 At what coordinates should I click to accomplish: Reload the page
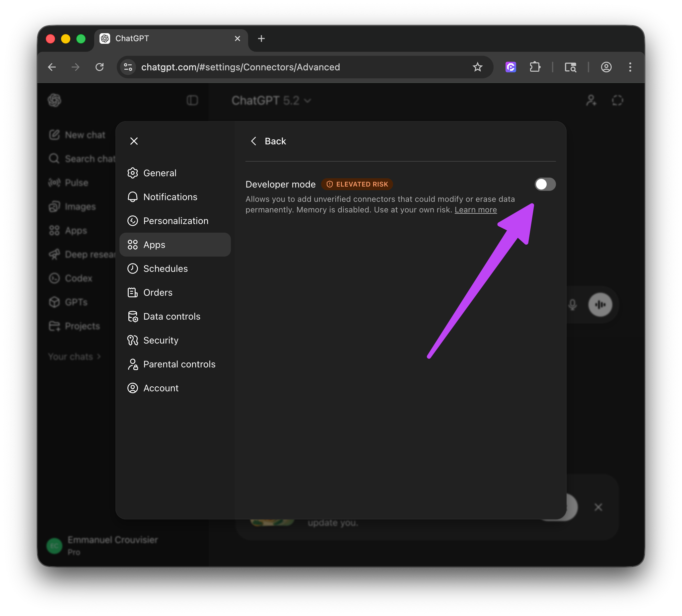point(100,67)
